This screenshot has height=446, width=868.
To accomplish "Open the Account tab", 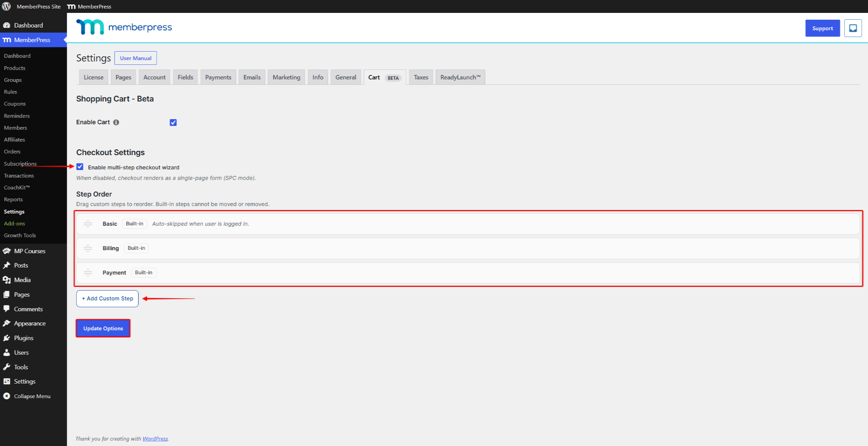I will tap(155, 77).
